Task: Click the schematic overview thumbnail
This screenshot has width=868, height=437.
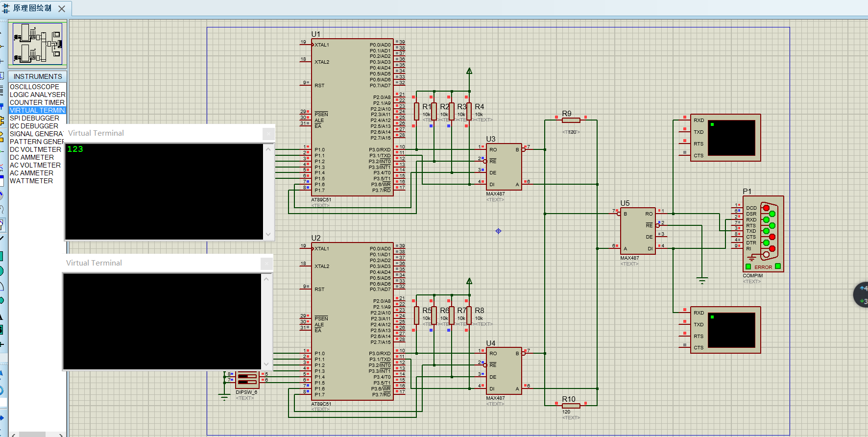Action: click(38, 44)
